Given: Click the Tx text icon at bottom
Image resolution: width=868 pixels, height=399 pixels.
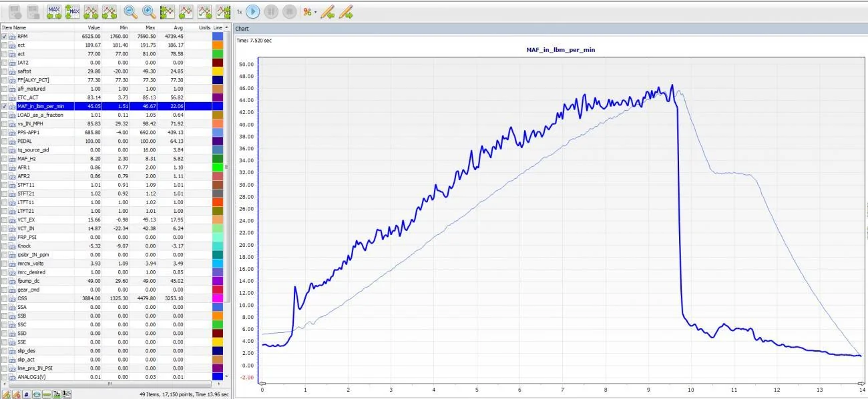Looking at the screenshot, I should (x=57, y=394).
